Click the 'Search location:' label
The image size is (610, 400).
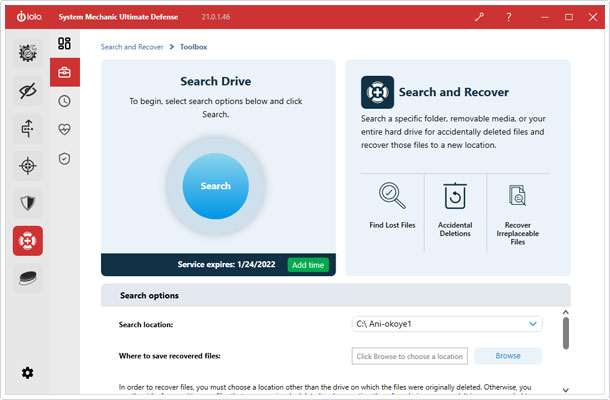click(x=145, y=325)
